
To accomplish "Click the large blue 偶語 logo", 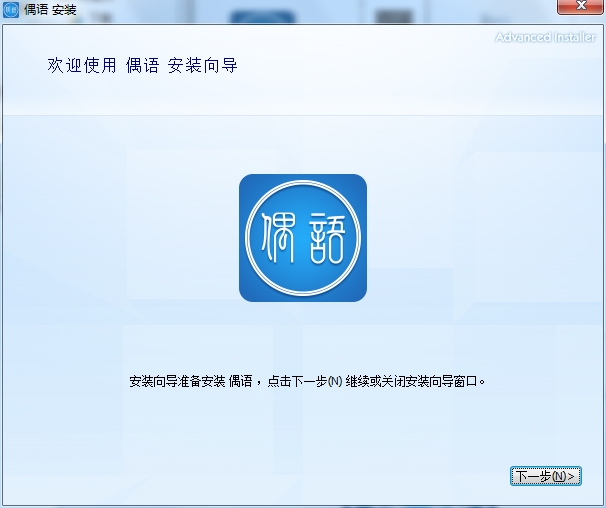I will [303, 238].
